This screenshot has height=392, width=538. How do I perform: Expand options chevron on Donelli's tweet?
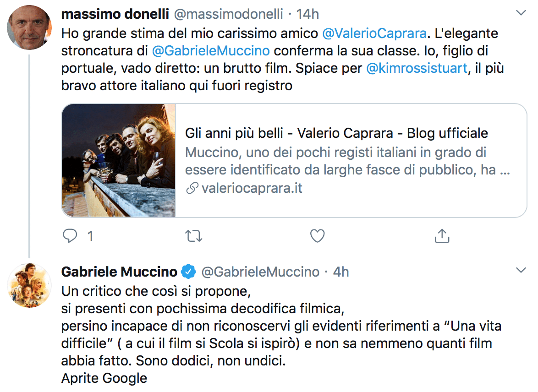click(x=521, y=13)
